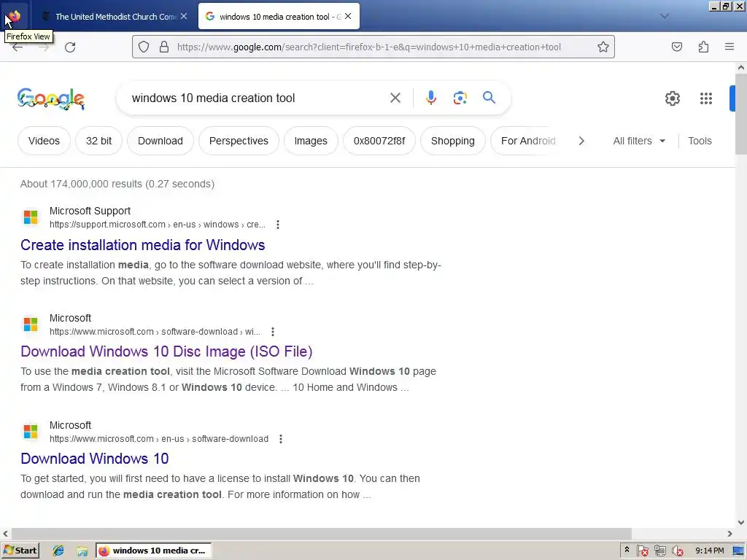Image resolution: width=747 pixels, height=560 pixels.
Task: Click the scroll down arrow
Action: pyautogui.click(x=741, y=522)
